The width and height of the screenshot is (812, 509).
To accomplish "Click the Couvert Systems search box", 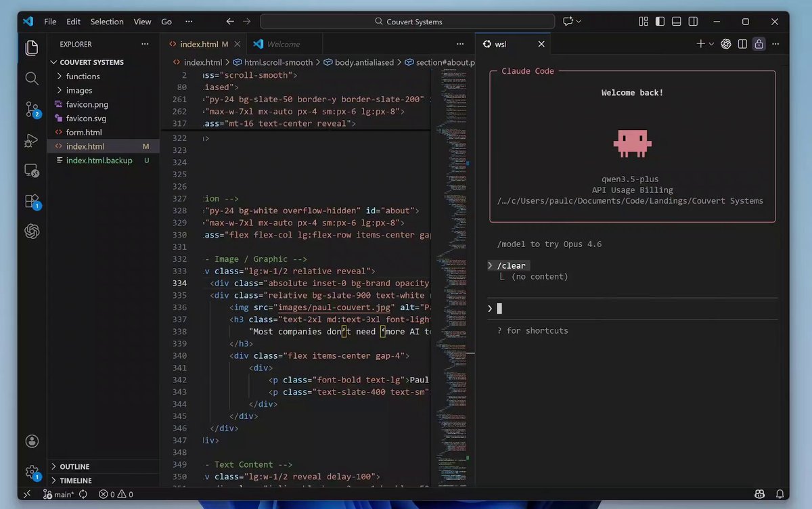I will pos(409,22).
